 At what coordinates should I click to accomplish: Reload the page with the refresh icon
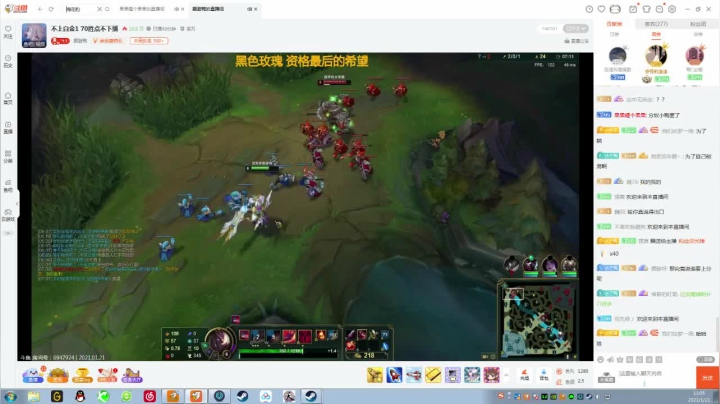coord(51,9)
